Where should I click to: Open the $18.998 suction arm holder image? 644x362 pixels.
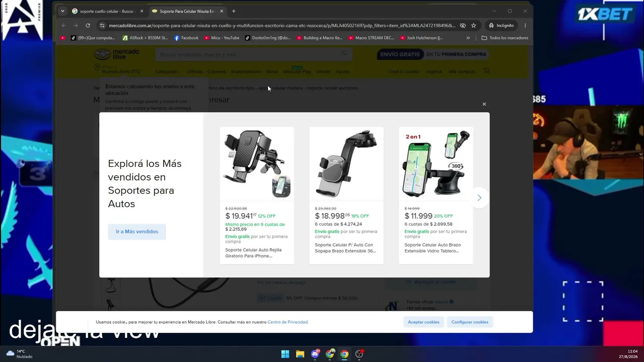(x=346, y=163)
